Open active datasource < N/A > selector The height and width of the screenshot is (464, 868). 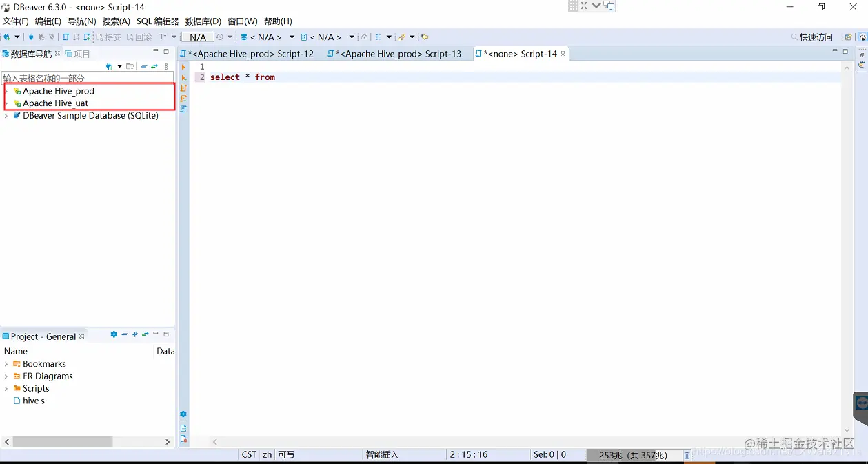point(268,37)
